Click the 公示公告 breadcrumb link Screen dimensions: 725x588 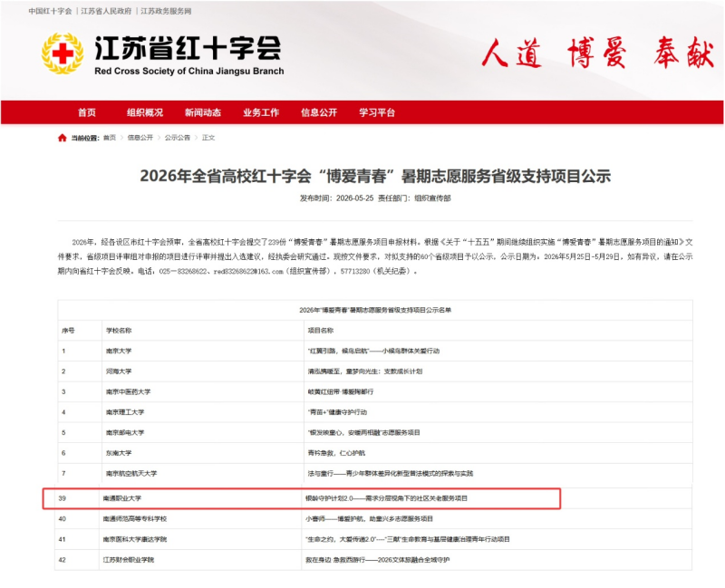(x=178, y=138)
